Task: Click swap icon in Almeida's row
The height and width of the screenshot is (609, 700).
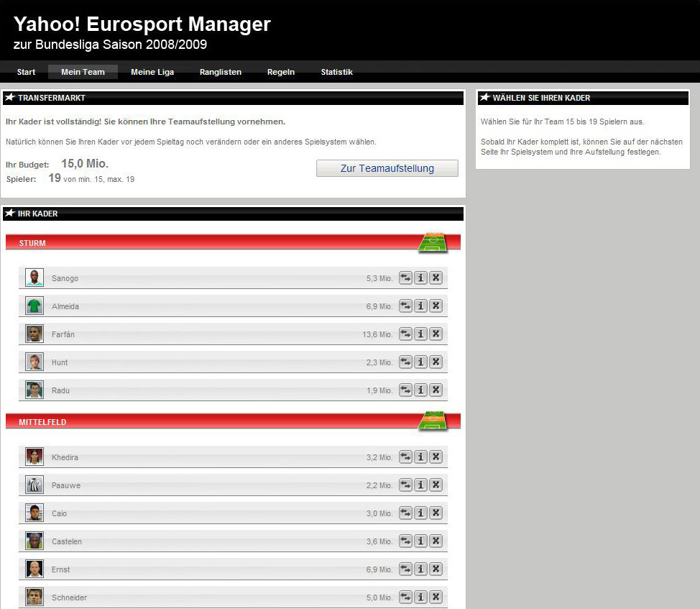Action: (x=405, y=306)
